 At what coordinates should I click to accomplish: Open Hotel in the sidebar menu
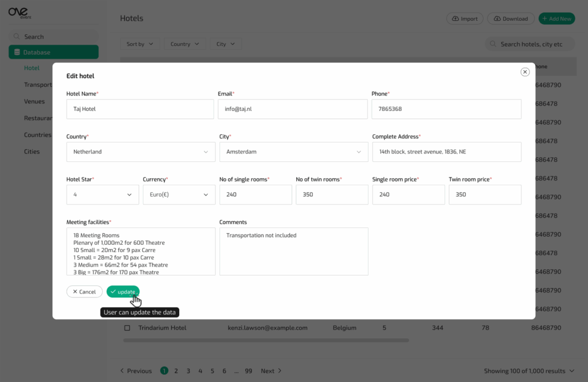pos(32,68)
